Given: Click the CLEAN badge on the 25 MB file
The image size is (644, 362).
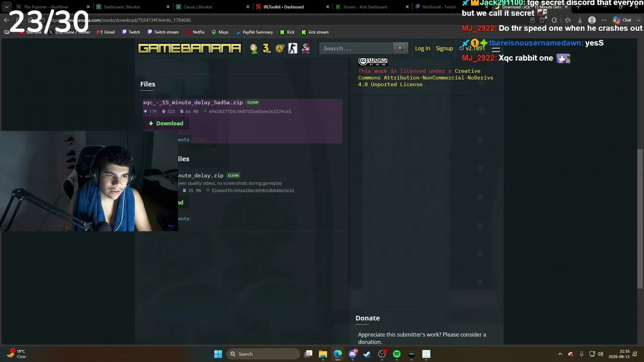Looking at the screenshot, I should 233,175.
